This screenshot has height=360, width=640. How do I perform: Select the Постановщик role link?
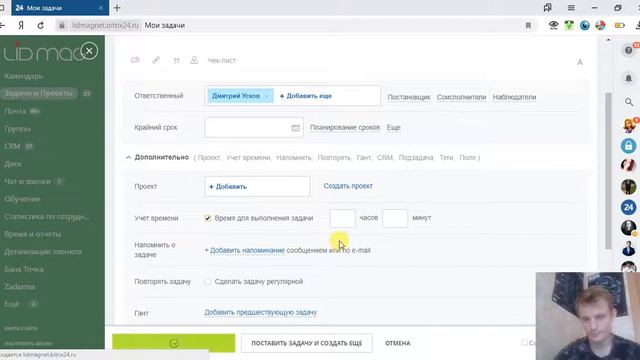(x=409, y=97)
